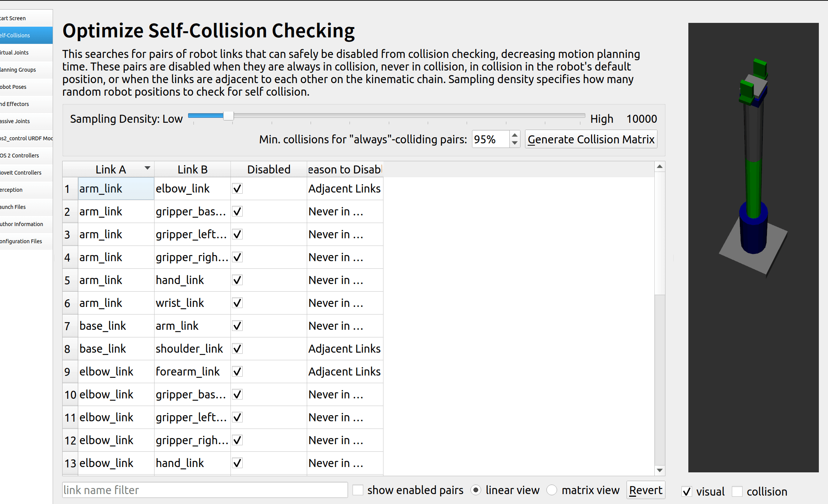This screenshot has height=504, width=828.
Task: Toggle disabled checkbox for base_link shoulder_link
Action: pyautogui.click(x=237, y=349)
